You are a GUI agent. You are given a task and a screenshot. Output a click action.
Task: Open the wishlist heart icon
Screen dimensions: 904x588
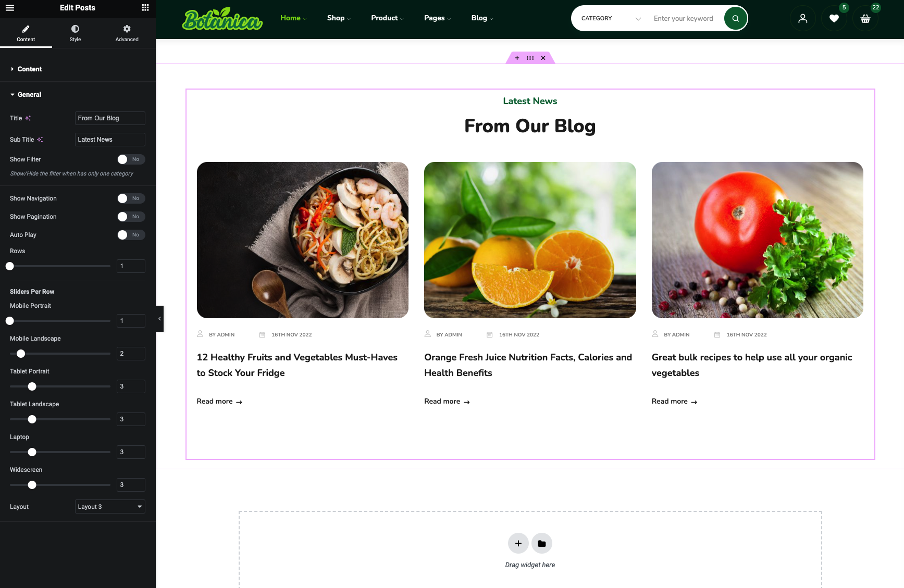834,18
